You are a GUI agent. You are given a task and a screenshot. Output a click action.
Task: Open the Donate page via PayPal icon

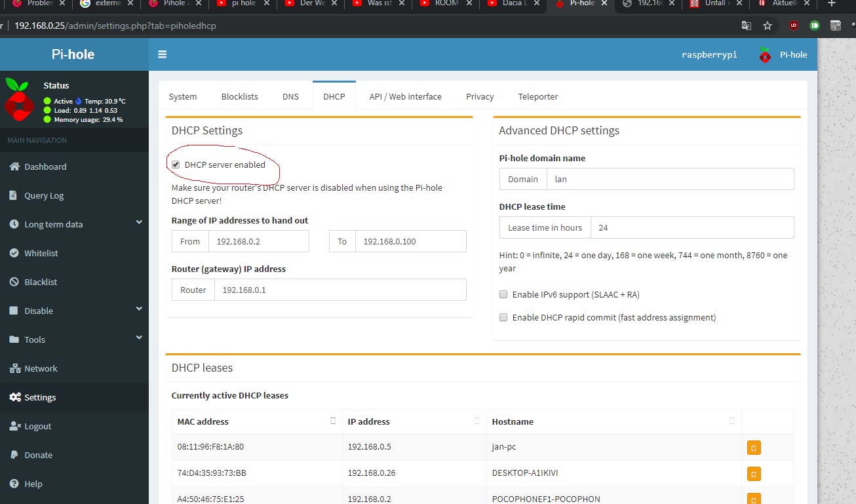[x=14, y=455]
